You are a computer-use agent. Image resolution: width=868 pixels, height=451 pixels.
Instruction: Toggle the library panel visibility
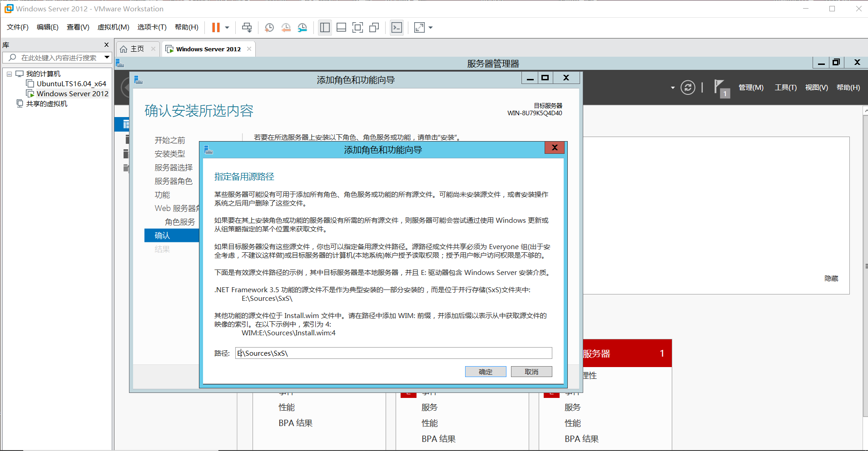point(325,27)
